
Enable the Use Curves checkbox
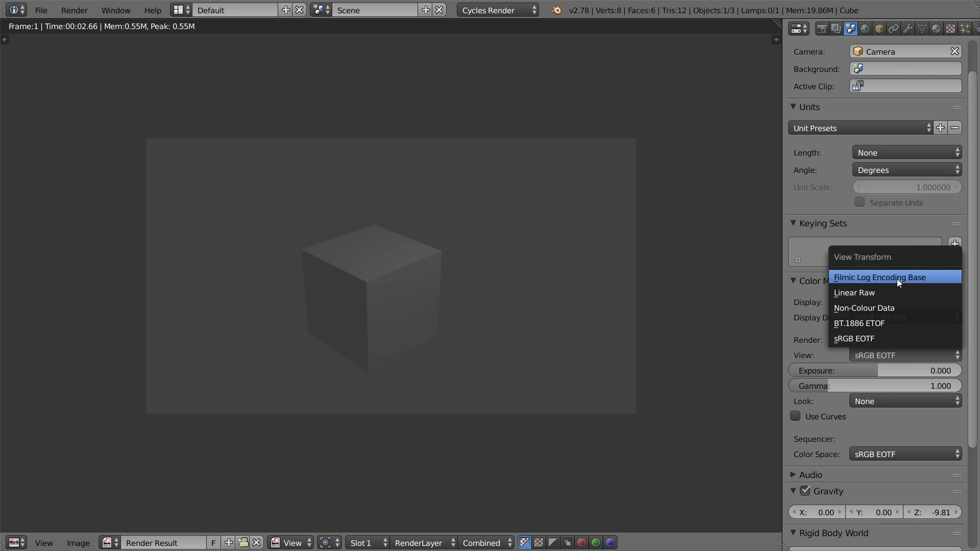coord(795,416)
